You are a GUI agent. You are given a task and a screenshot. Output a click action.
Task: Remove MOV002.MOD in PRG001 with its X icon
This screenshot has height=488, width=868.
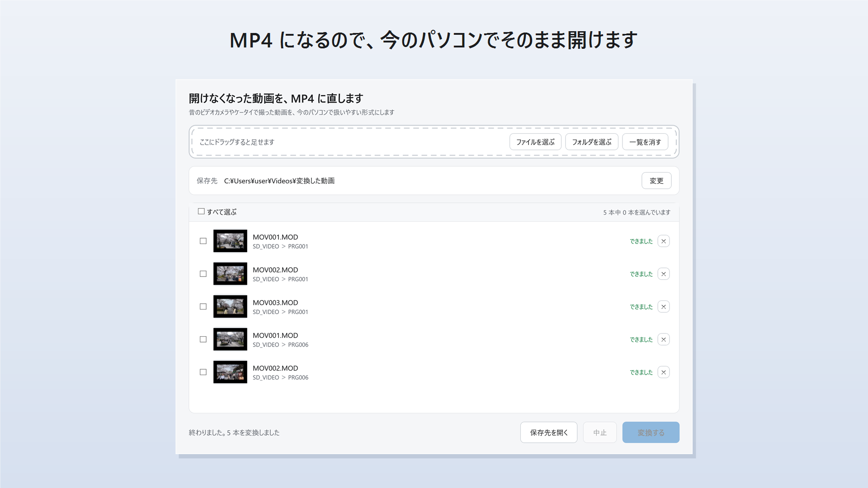pos(663,274)
